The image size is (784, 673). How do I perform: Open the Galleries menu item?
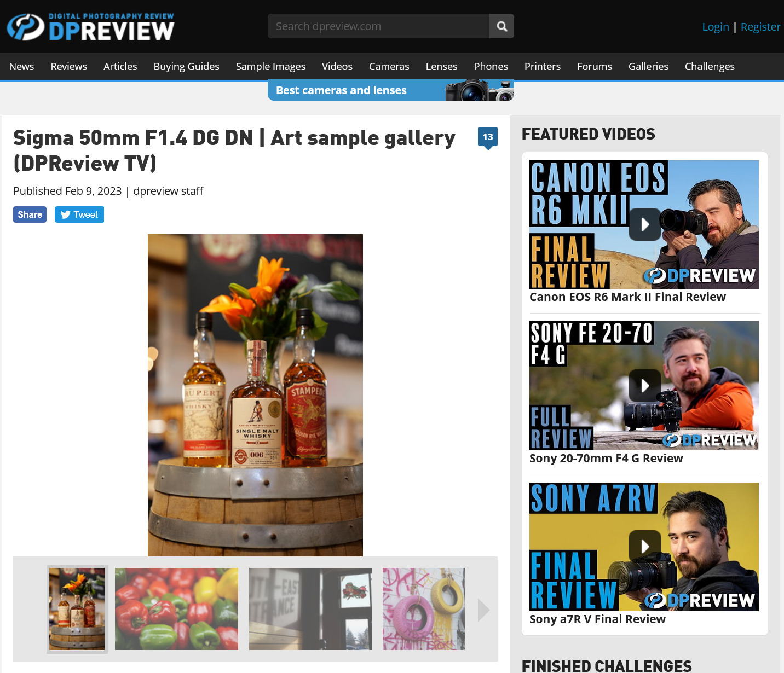tap(648, 66)
